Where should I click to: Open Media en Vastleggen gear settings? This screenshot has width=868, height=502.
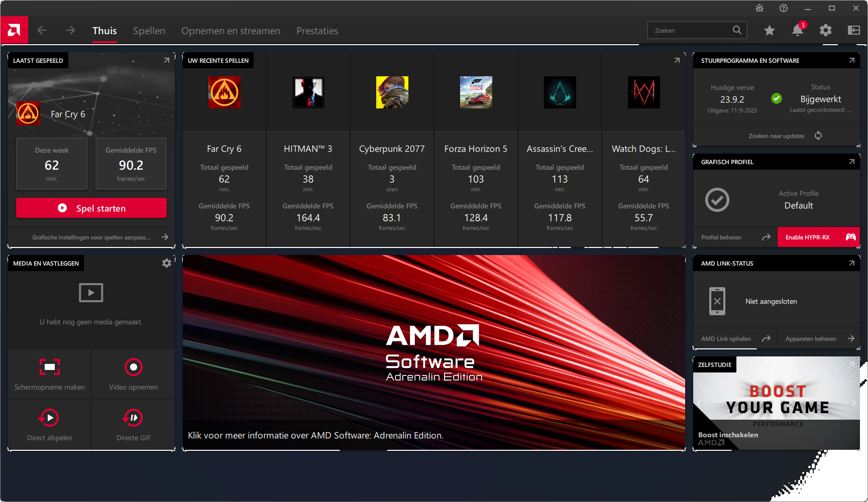(167, 263)
